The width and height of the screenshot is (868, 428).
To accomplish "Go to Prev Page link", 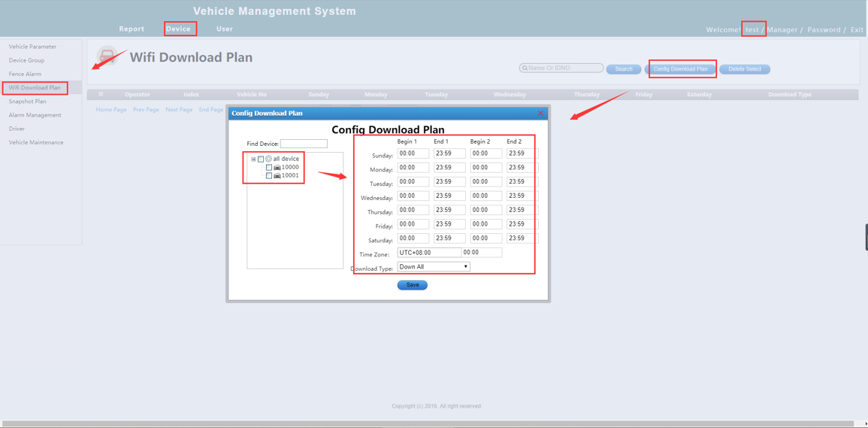I will [146, 110].
